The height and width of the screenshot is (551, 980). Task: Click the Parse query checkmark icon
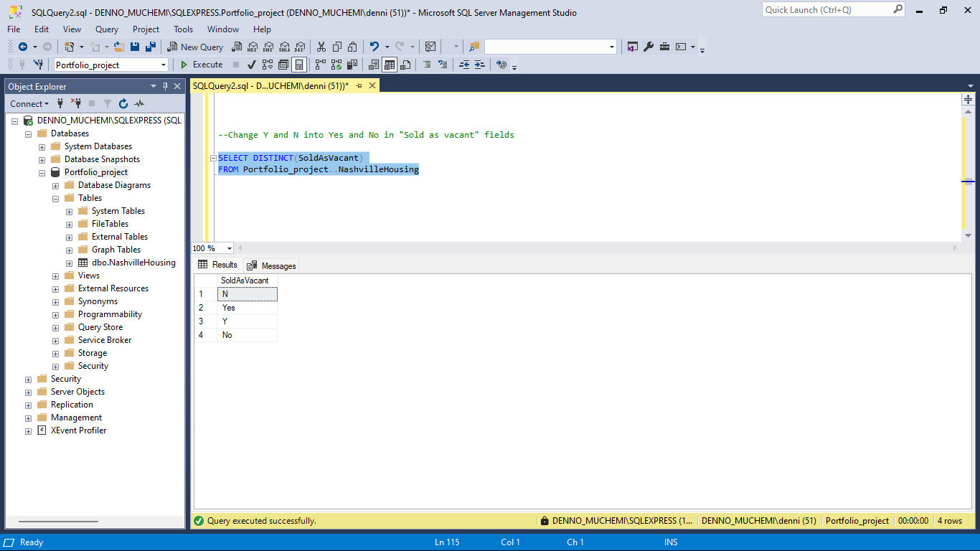click(252, 65)
